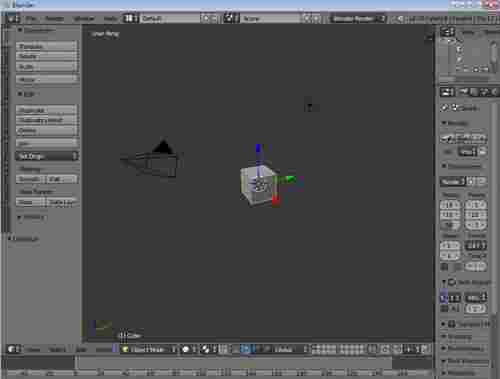Click the Info editor type icon at top left
Viewport: 500px width, 379px height.
(13, 19)
